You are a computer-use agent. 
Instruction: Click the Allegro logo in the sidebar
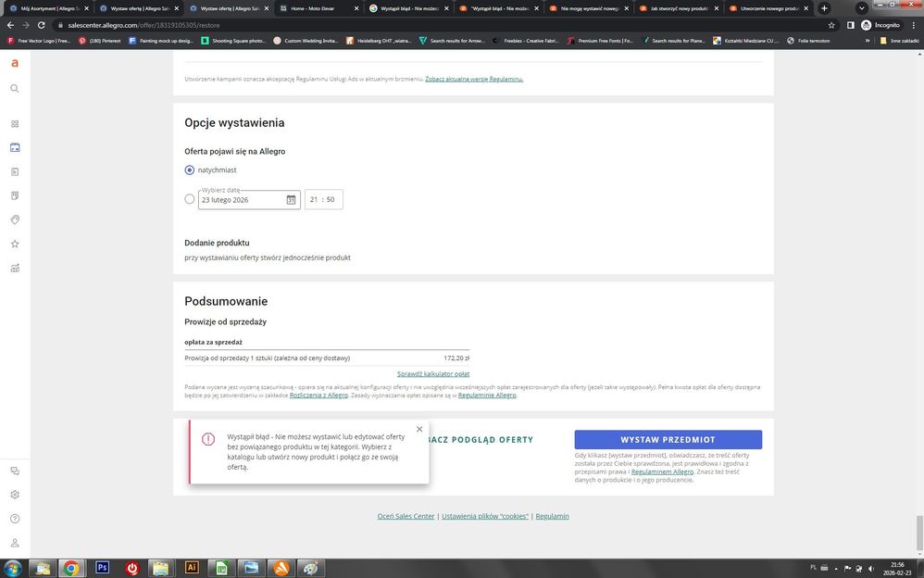(14, 63)
